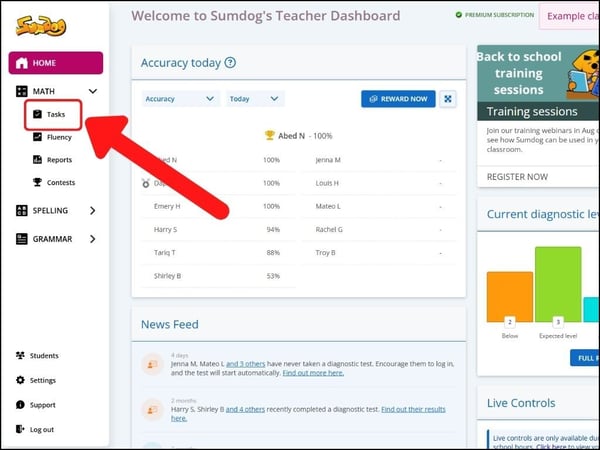Click the Contests trophy icon
Viewport: 600px width, 450px height.
[x=37, y=182]
